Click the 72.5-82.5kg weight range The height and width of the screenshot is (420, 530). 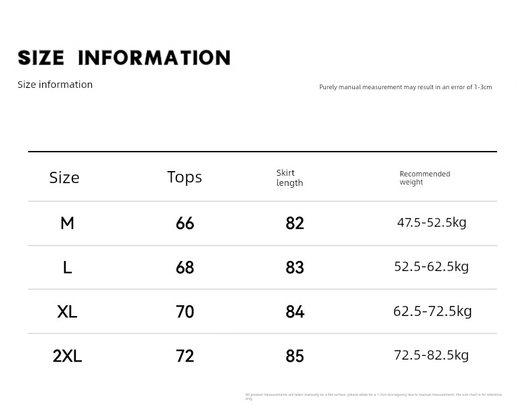pyautogui.click(x=431, y=355)
